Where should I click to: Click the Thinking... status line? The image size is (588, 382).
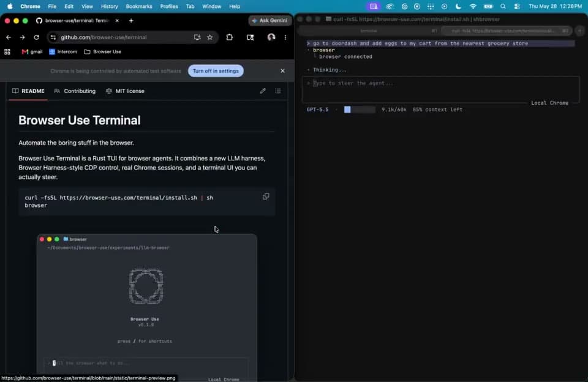(x=330, y=70)
